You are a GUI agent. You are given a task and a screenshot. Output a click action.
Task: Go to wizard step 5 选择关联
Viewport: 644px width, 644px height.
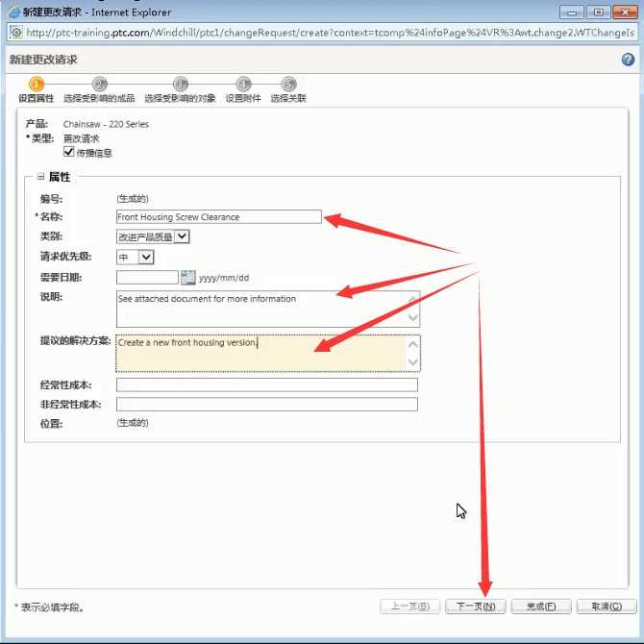288,85
